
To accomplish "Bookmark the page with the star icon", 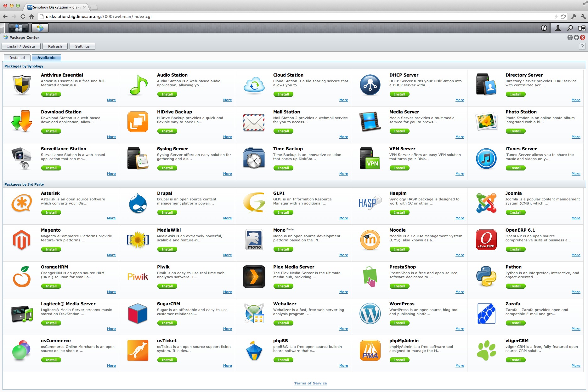I will 563,16.
